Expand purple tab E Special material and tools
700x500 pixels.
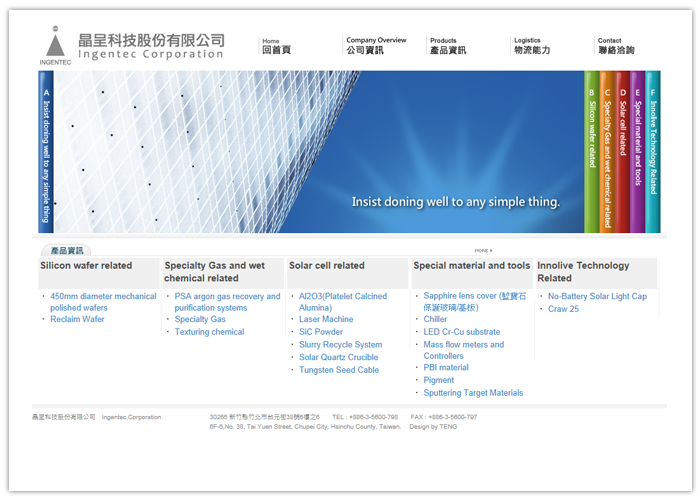(x=637, y=150)
